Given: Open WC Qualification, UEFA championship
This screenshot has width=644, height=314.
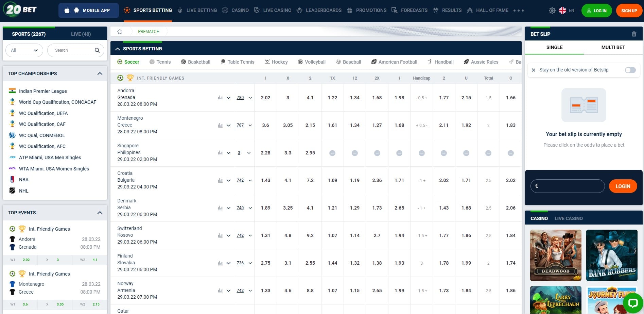Looking at the screenshot, I should (x=43, y=113).
